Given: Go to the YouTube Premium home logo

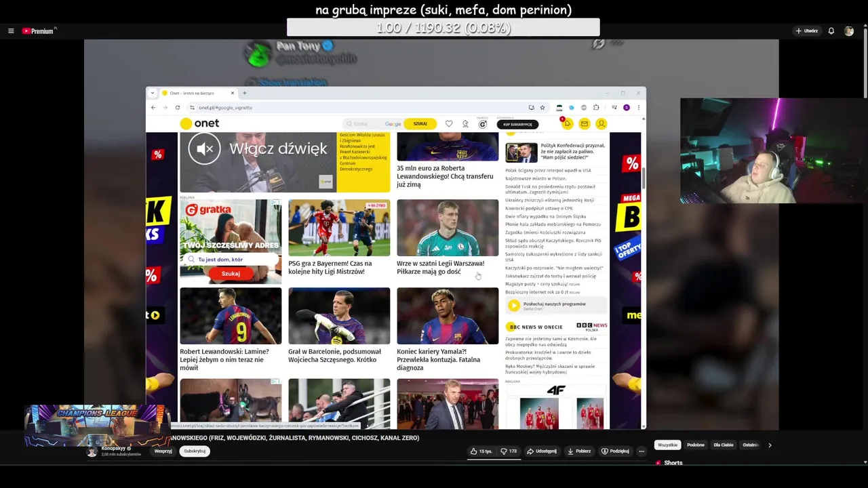Looking at the screenshot, I should tap(38, 31).
